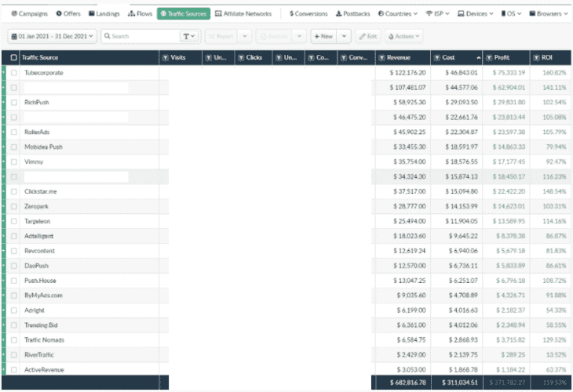Click filter icon on Conv... column

344,58
